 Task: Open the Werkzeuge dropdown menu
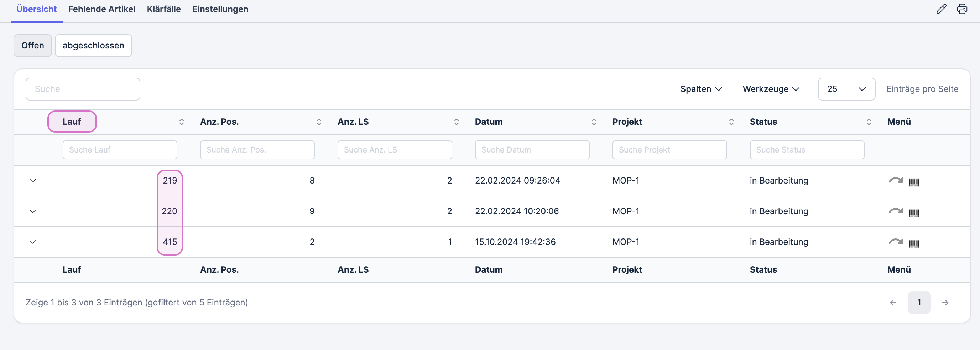[x=771, y=89]
